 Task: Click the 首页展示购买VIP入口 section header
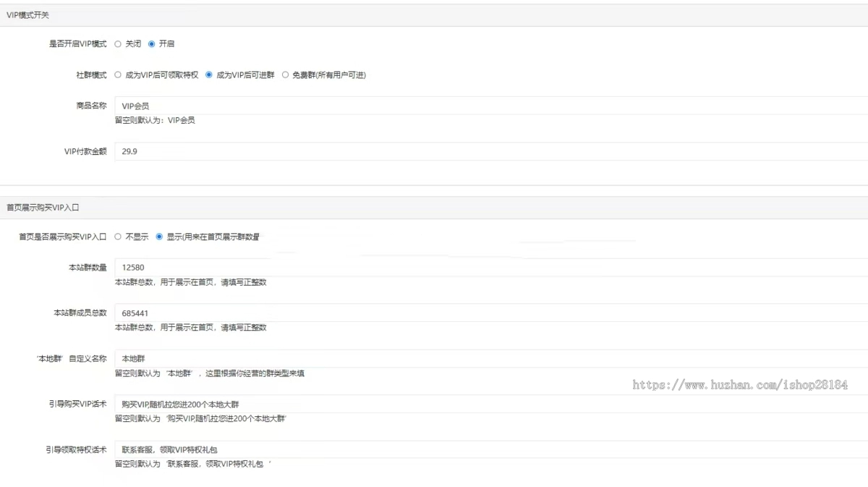click(434, 208)
